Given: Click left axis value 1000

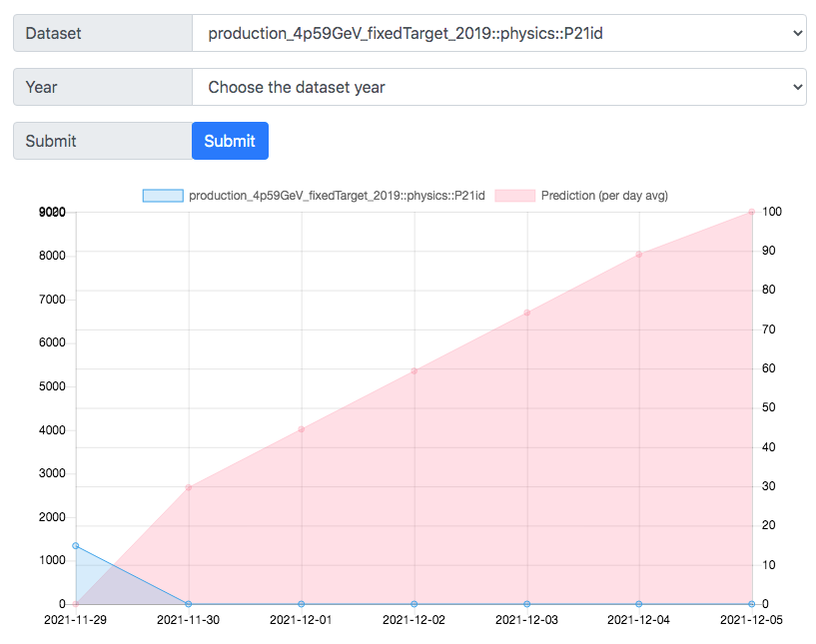Looking at the screenshot, I should tap(52, 560).
